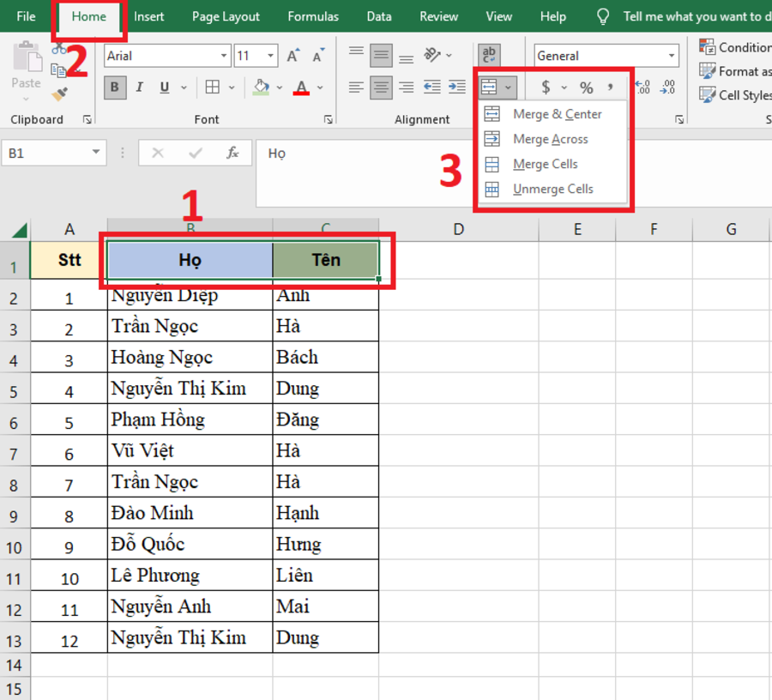Open Merge & Center dropdown arrow
Viewport: 772px width, 700px height.
[x=508, y=87]
